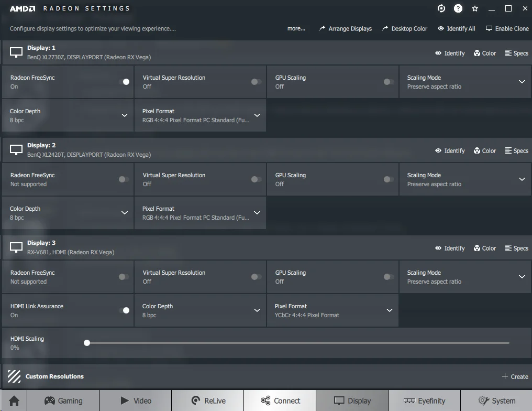Enable GPU Scaling on Display 2
The height and width of the screenshot is (411, 532).
tap(389, 179)
